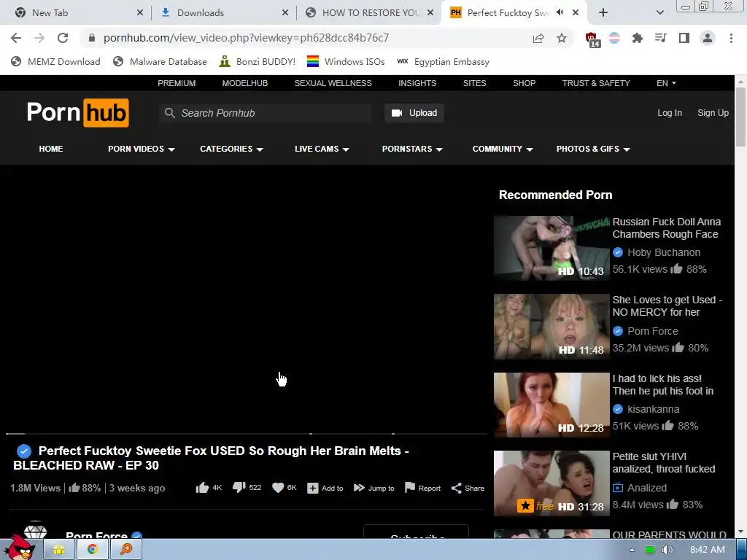Open the tab search chevron

tap(659, 13)
